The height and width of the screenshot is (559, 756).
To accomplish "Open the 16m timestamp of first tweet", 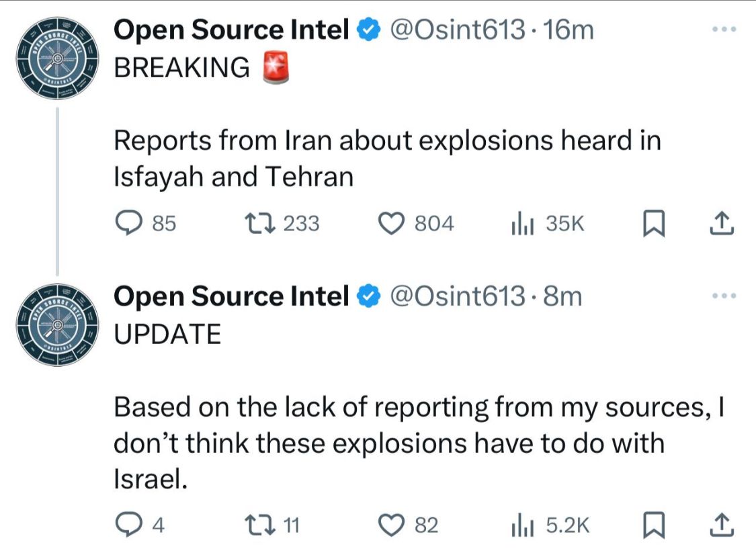I will [571, 30].
